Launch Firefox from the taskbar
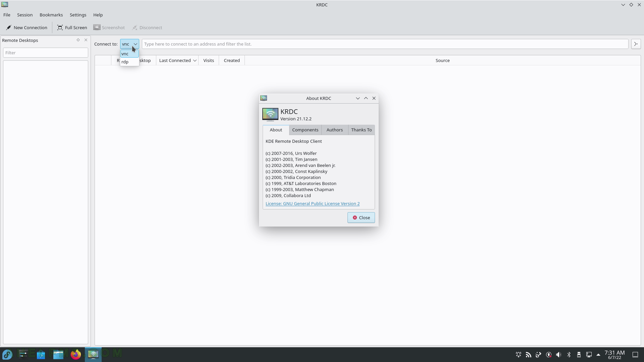The image size is (644, 362). click(76, 354)
